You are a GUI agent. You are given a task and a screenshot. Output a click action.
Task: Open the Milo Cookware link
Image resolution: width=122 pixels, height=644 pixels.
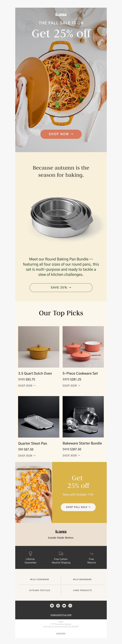coord(40,579)
